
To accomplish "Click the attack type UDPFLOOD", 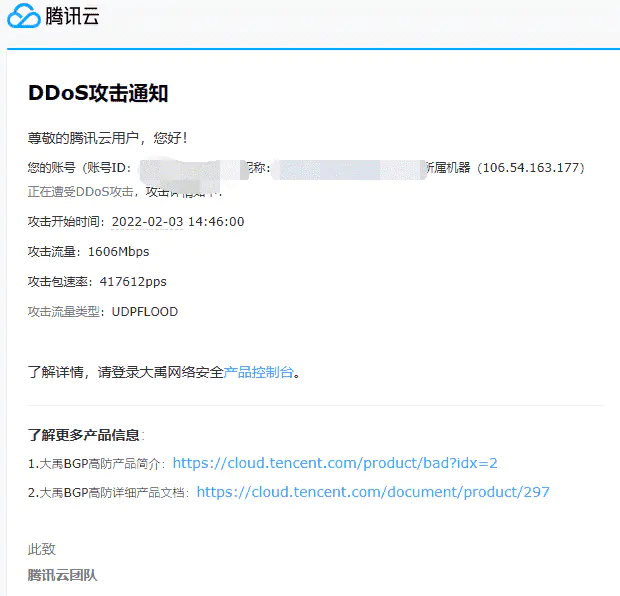I will tap(145, 312).
